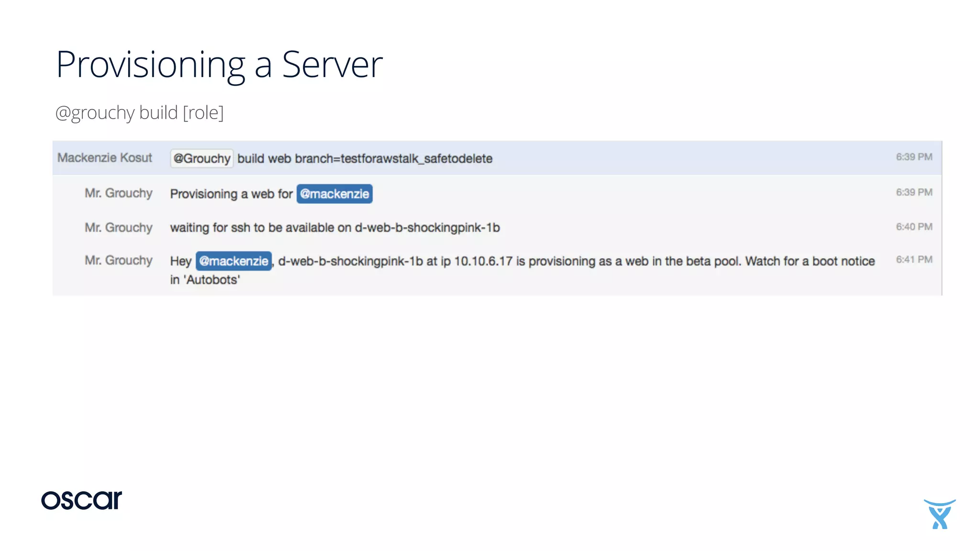Screen dimensions: 980x551
Task: Click the @Grouchy mention tag
Action: click(x=201, y=158)
